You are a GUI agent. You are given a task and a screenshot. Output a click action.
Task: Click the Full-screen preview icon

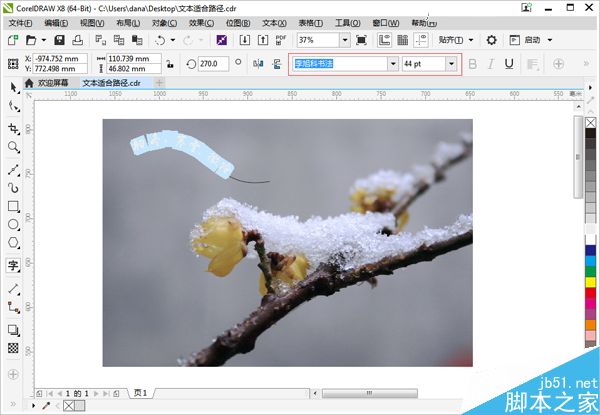(361, 40)
